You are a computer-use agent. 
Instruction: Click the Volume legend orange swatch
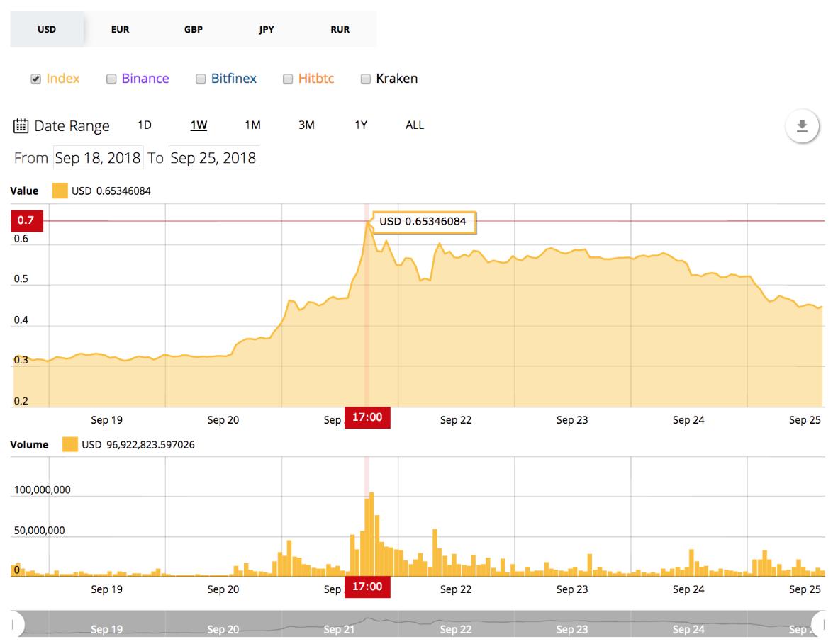click(70, 445)
